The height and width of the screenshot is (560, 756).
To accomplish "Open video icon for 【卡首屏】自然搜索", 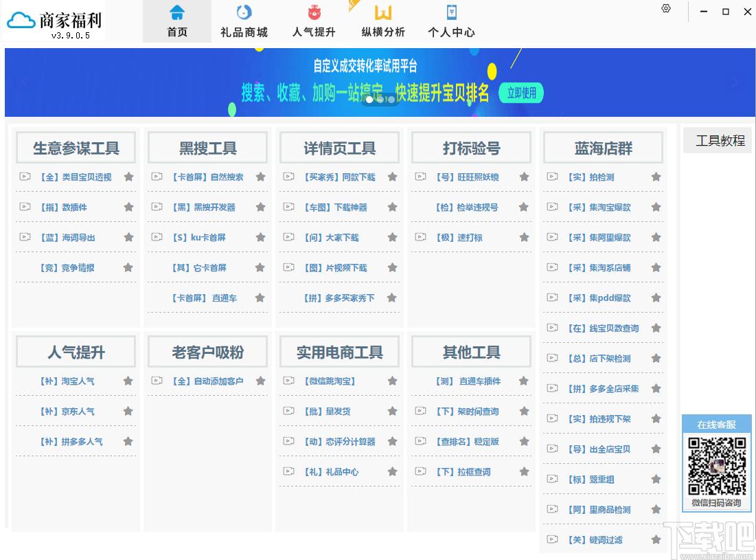I will [157, 177].
